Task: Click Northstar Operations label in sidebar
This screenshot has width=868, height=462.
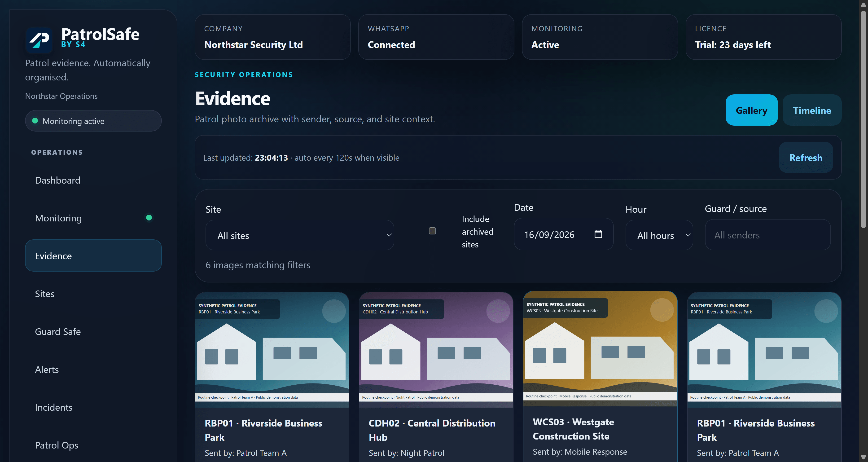Action: click(61, 96)
